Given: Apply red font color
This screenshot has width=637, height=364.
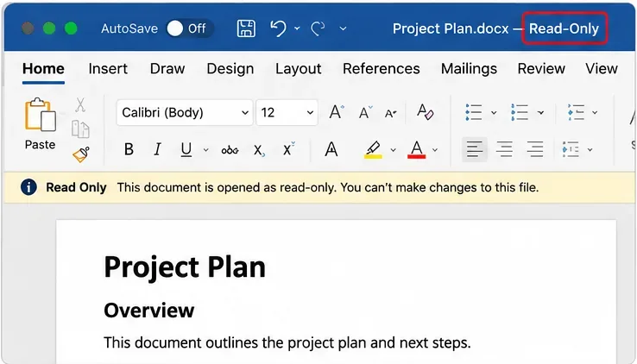Looking at the screenshot, I should click(x=416, y=149).
